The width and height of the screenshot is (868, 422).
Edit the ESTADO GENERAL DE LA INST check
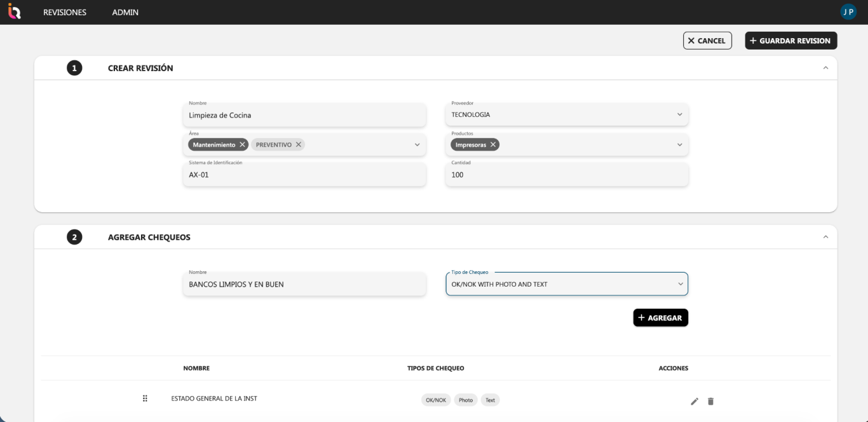(x=695, y=401)
